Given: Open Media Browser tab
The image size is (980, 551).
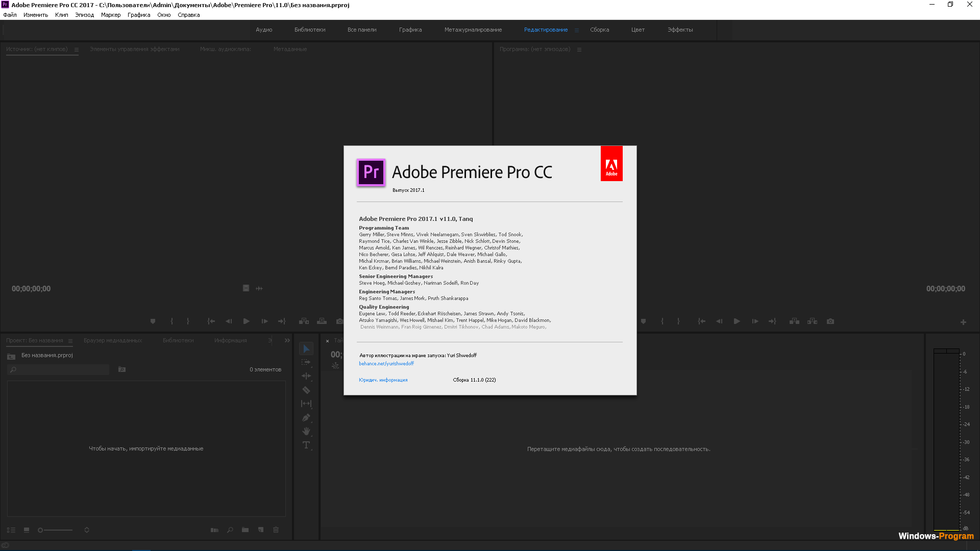Looking at the screenshot, I should [x=113, y=340].
